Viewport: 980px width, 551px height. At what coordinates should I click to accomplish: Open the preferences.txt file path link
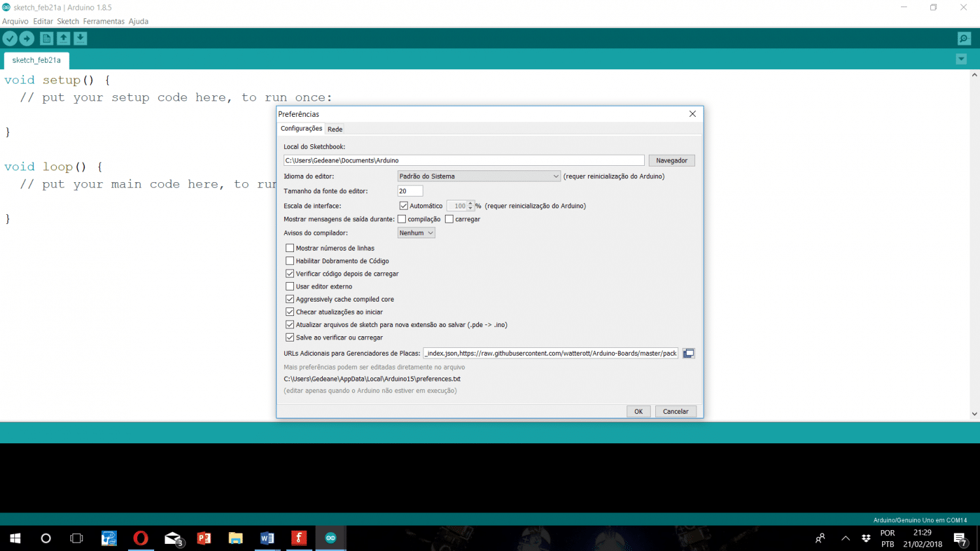pyautogui.click(x=372, y=379)
